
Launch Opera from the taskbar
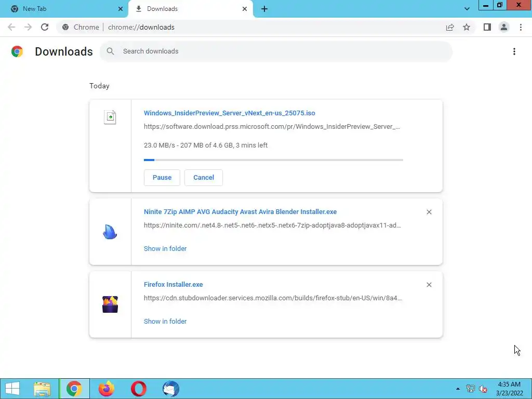click(x=138, y=389)
